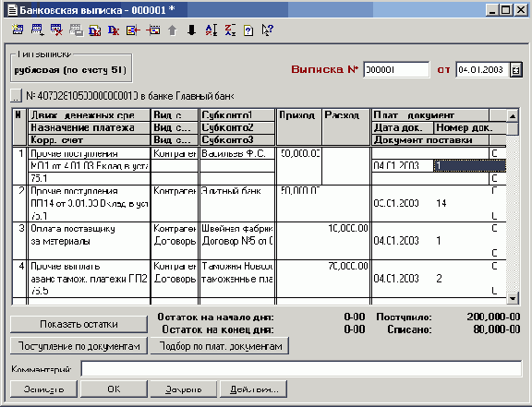Click the ellipsis button to choose bank account
Viewport: 532px width, 407px height.
point(16,96)
